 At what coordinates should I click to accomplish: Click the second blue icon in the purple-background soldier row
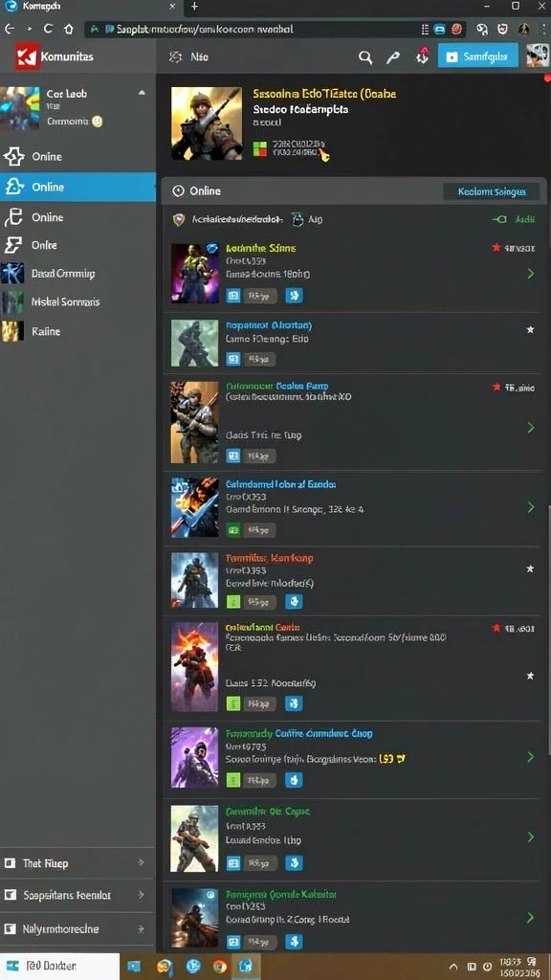coord(295,296)
